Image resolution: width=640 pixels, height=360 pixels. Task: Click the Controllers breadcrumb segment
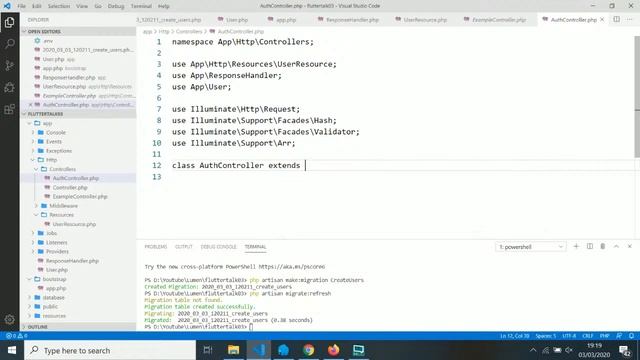(189, 31)
